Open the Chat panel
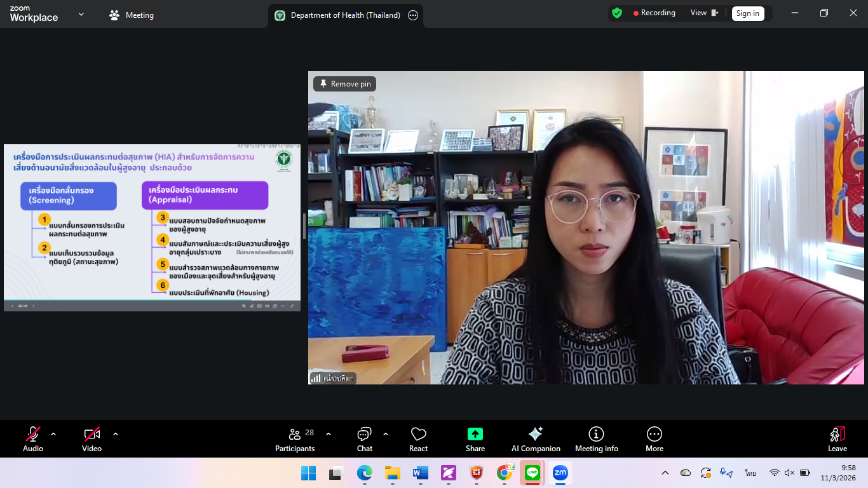The image size is (868, 488). [x=364, y=438]
